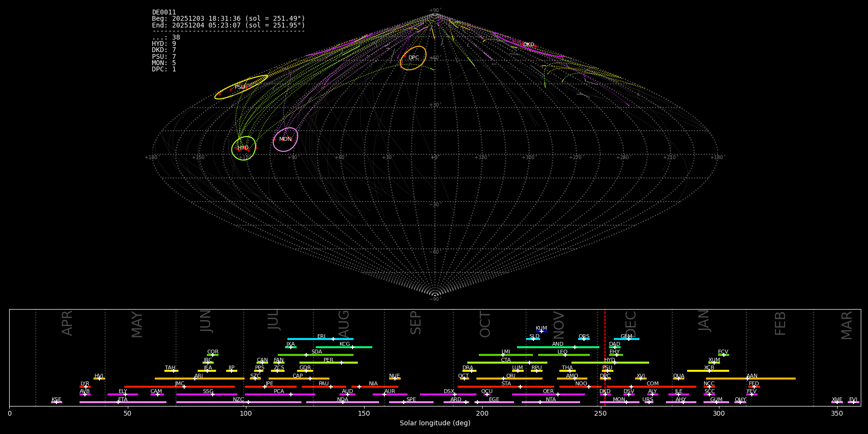Click the +270 longitude label on the map

(575, 158)
